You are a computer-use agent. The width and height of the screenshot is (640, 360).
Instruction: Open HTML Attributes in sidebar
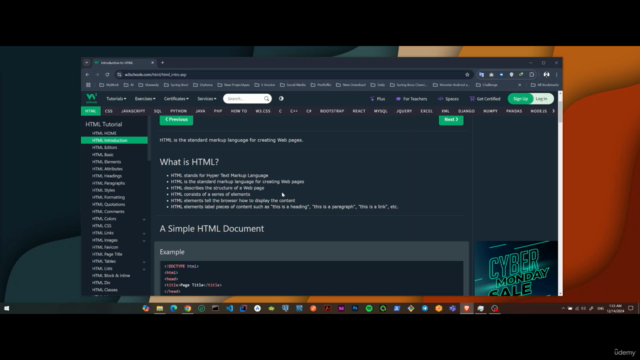(107, 169)
